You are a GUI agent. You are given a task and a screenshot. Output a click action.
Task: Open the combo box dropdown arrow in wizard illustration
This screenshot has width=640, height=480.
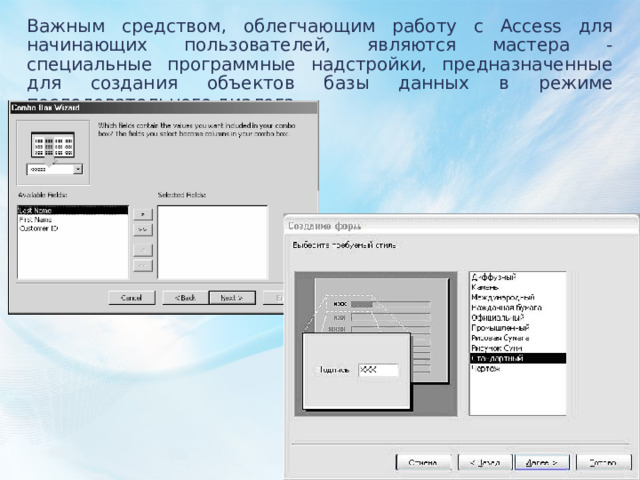[78, 169]
